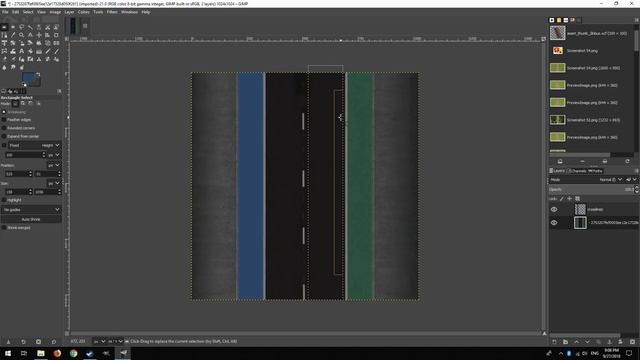Screen dimensions: 640x360
Task: Reset tool options to defaults
Action: coord(53,342)
